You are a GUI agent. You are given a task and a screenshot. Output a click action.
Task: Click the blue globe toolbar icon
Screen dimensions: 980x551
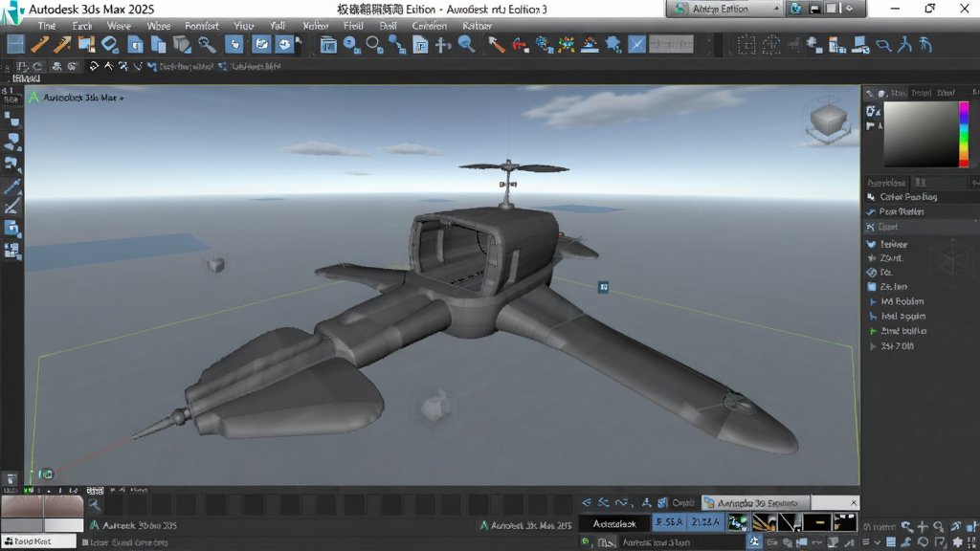[x=543, y=44]
